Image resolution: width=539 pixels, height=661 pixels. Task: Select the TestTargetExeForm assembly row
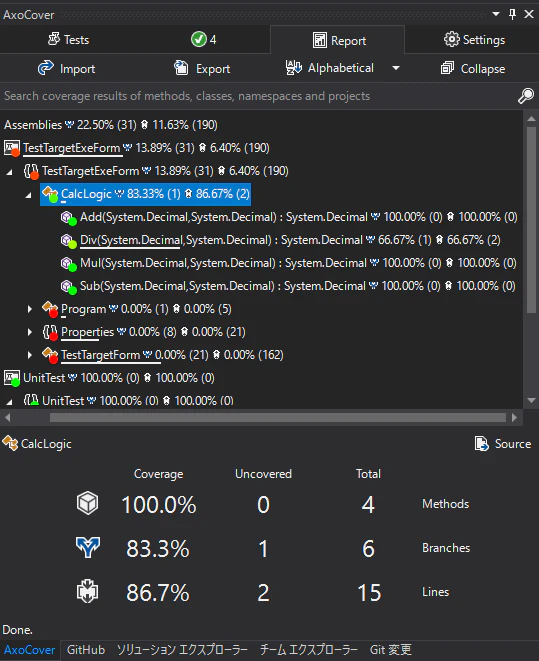(x=137, y=148)
